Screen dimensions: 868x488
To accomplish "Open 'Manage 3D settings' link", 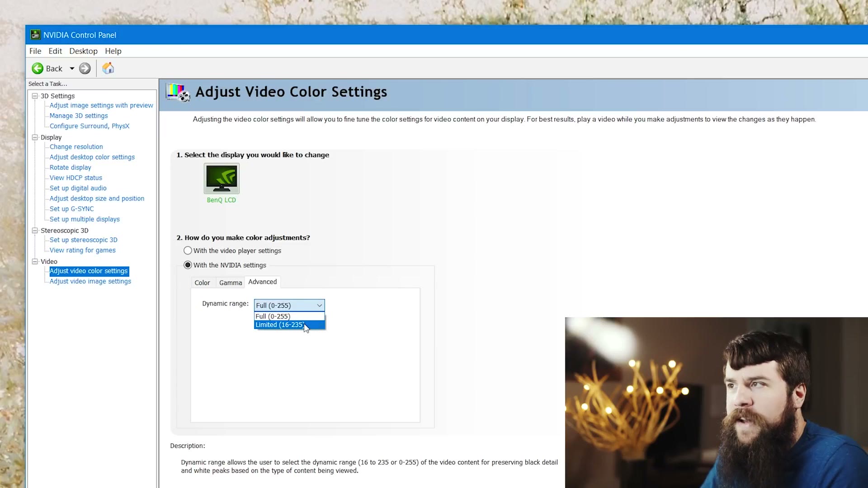I will [79, 116].
